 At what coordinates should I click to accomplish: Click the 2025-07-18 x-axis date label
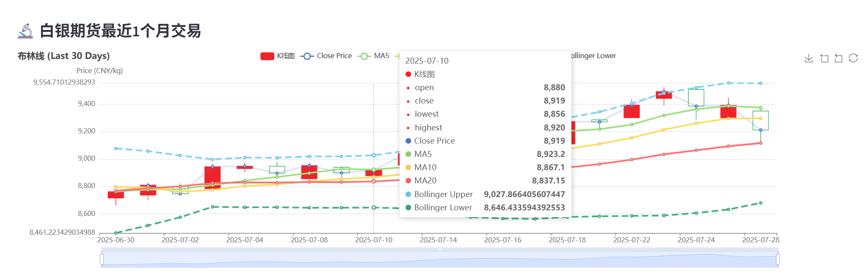(x=568, y=240)
